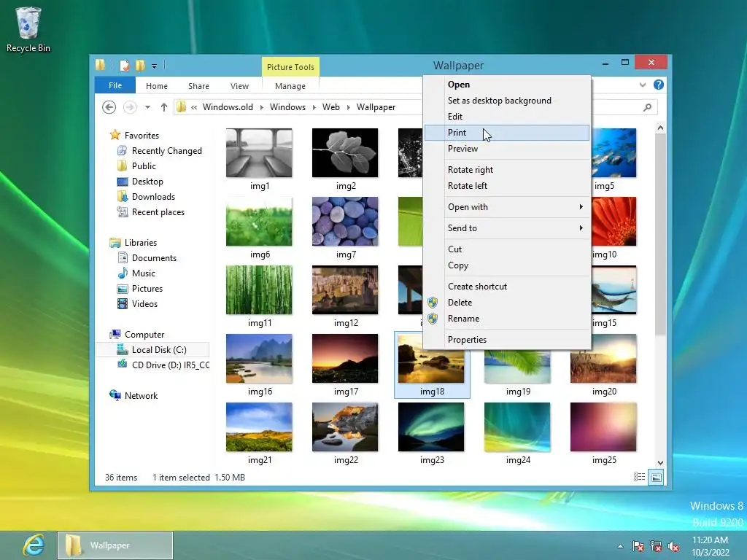747x560 pixels.
Task: Click the scrollbar down arrow
Action: coord(660,462)
